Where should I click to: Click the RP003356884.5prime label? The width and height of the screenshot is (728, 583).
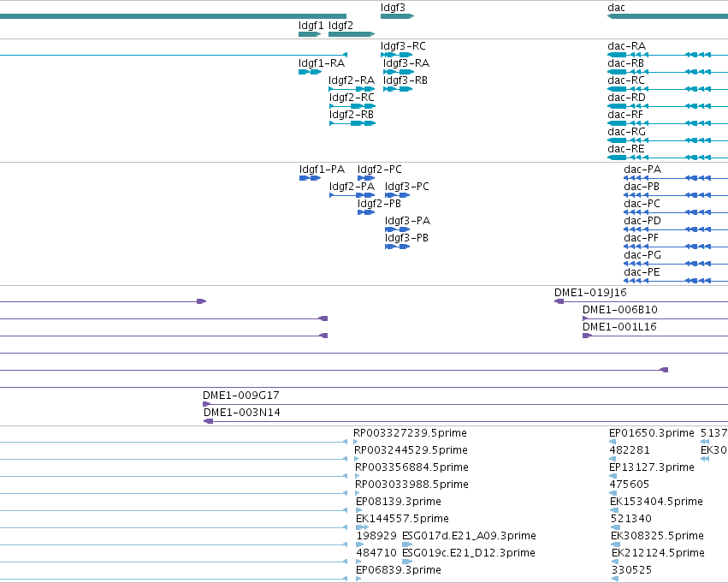pyautogui.click(x=411, y=467)
